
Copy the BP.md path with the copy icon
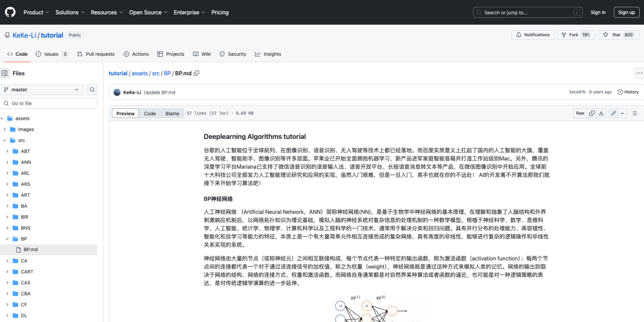pos(196,73)
